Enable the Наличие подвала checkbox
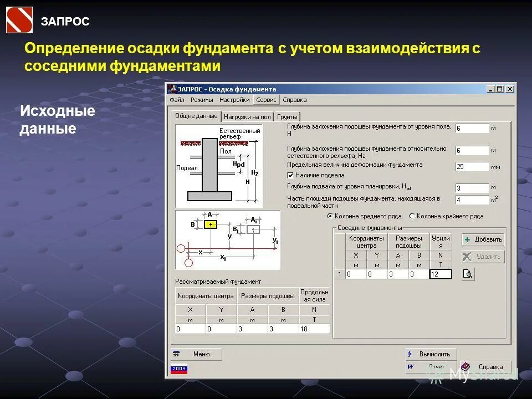 click(x=290, y=175)
